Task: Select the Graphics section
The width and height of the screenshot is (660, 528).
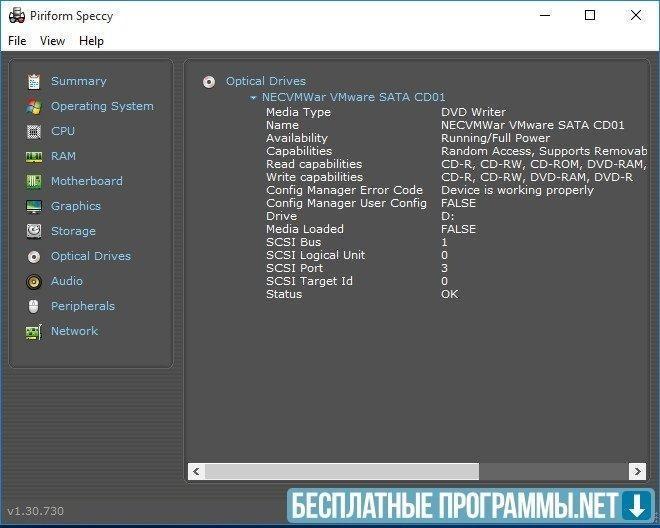Action: (x=76, y=206)
